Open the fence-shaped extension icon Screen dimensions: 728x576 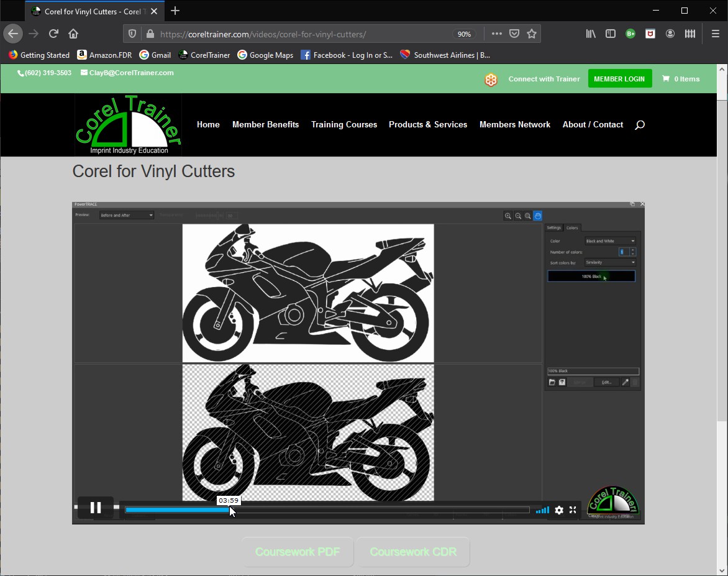pyautogui.click(x=690, y=34)
